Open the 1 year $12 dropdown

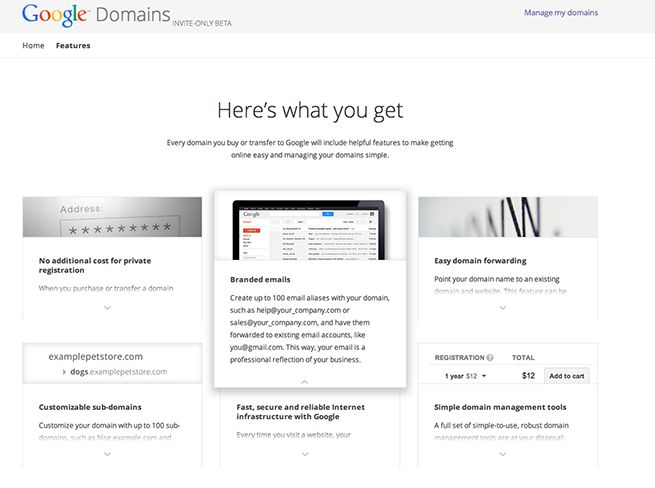[465, 376]
